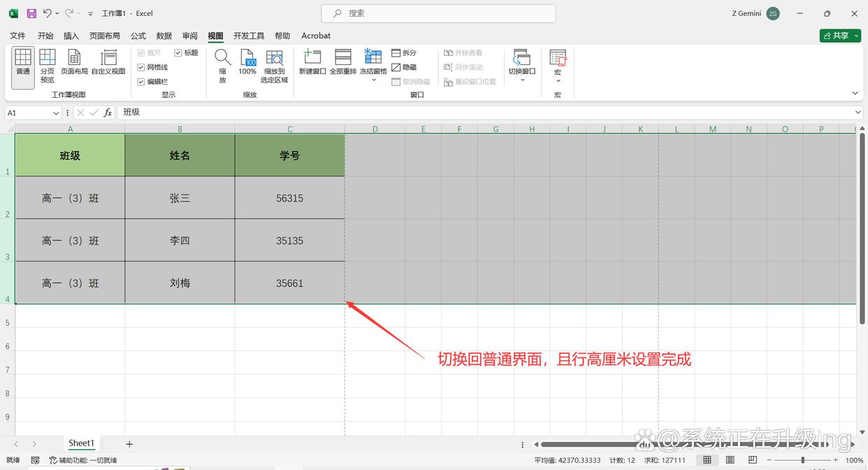Click the Save icon in title bar
Viewport: 868px width, 470px height.
31,13
